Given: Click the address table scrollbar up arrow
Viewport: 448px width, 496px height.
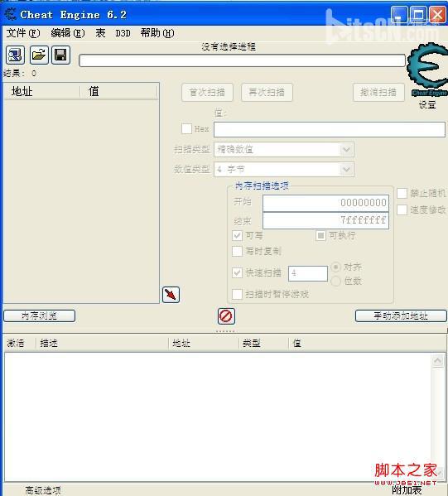Looking at the screenshot, I should point(437,360).
